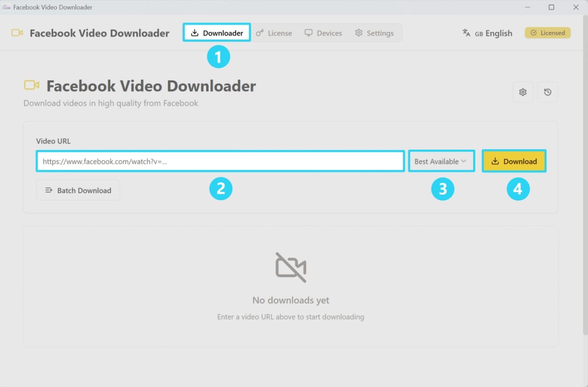Click the video camera logo icon
This screenshot has height=387, width=588.
pyautogui.click(x=17, y=33)
